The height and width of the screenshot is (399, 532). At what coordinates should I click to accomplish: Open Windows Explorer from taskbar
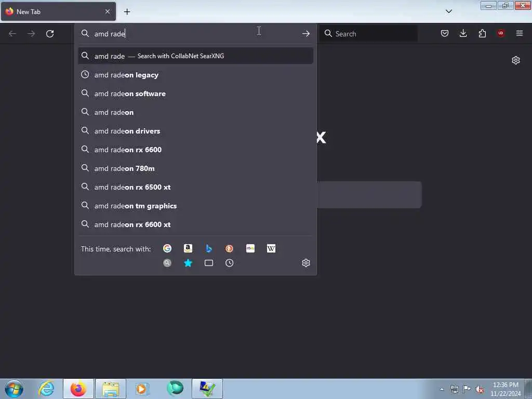point(111,389)
